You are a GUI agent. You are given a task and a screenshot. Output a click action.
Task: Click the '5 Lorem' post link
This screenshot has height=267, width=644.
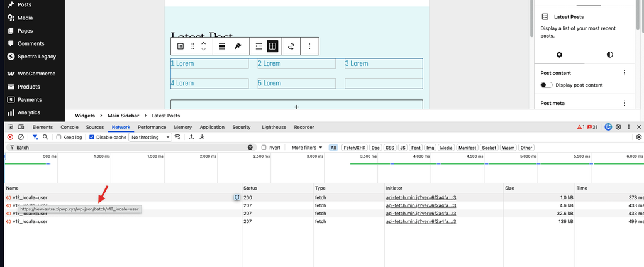pyautogui.click(x=269, y=84)
